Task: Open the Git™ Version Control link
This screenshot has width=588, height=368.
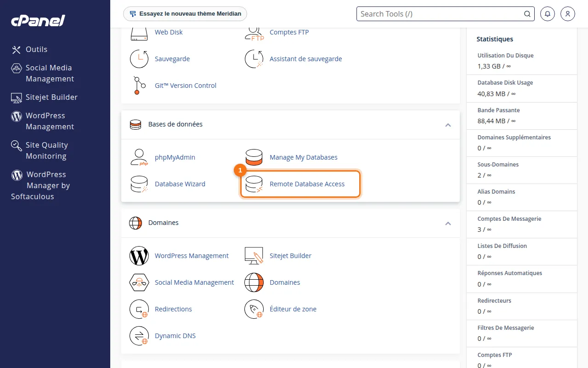Action: (x=186, y=86)
